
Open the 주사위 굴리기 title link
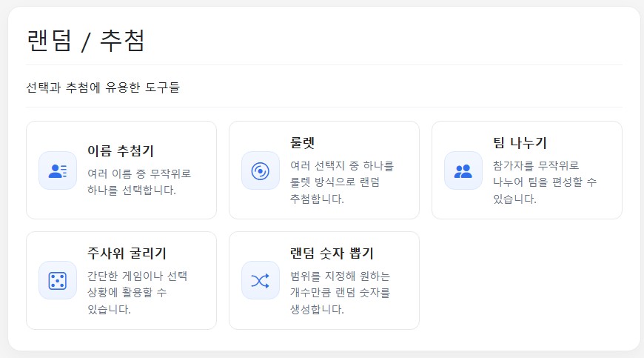[x=132, y=253]
